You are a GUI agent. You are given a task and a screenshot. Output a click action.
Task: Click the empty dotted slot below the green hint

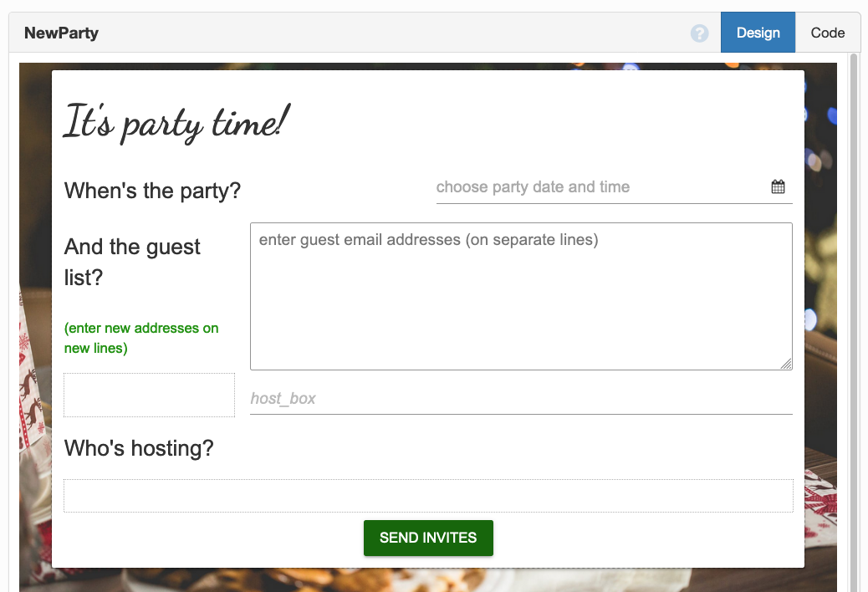149,396
